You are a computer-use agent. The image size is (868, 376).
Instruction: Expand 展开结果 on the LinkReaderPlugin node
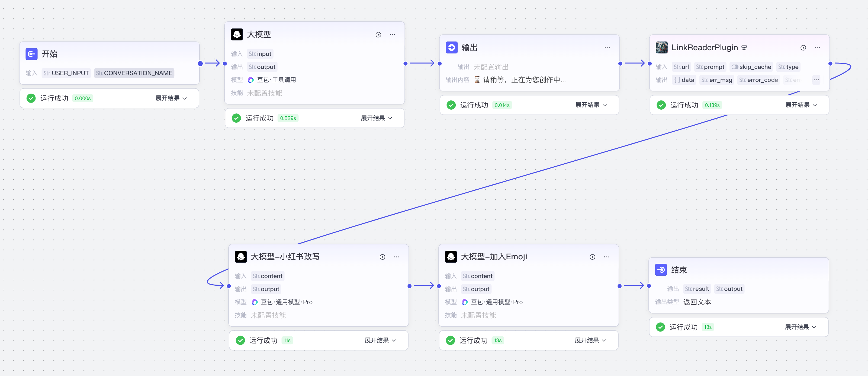pos(801,105)
